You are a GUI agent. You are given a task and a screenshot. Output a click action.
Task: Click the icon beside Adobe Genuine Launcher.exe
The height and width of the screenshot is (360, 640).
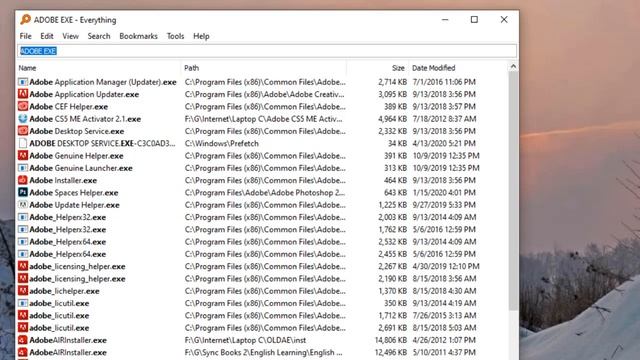[23, 168]
